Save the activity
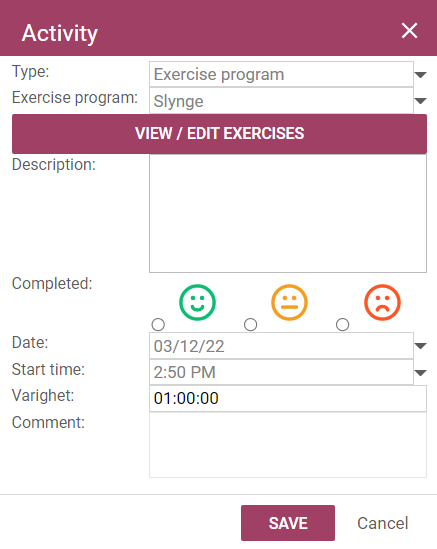The image size is (437, 549). (x=288, y=523)
